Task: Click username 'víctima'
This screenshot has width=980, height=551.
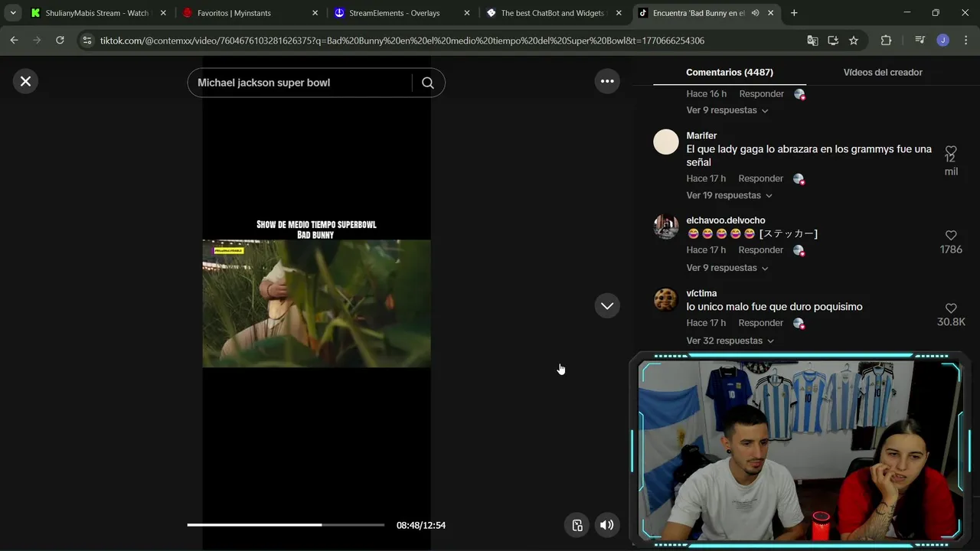Action: (701, 293)
